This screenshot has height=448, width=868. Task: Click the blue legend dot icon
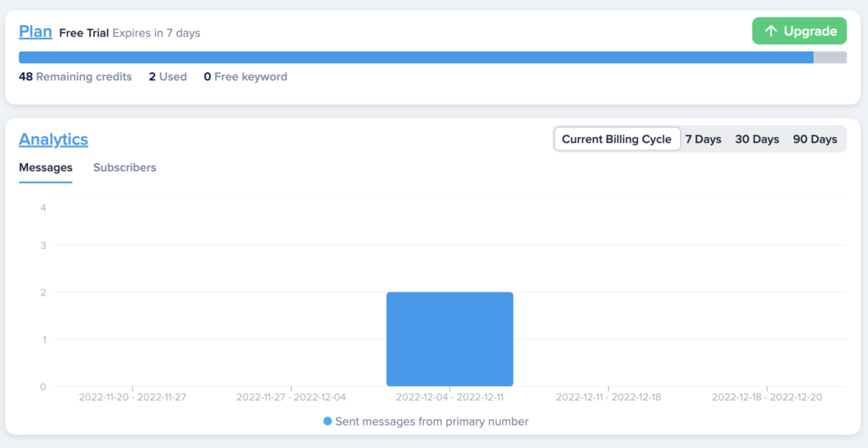coord(328,422)
